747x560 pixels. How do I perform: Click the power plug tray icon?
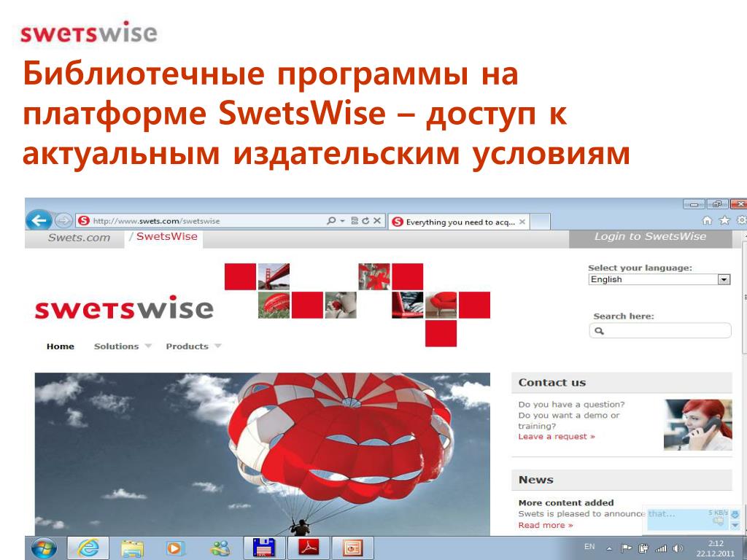(x=643, y=548)
